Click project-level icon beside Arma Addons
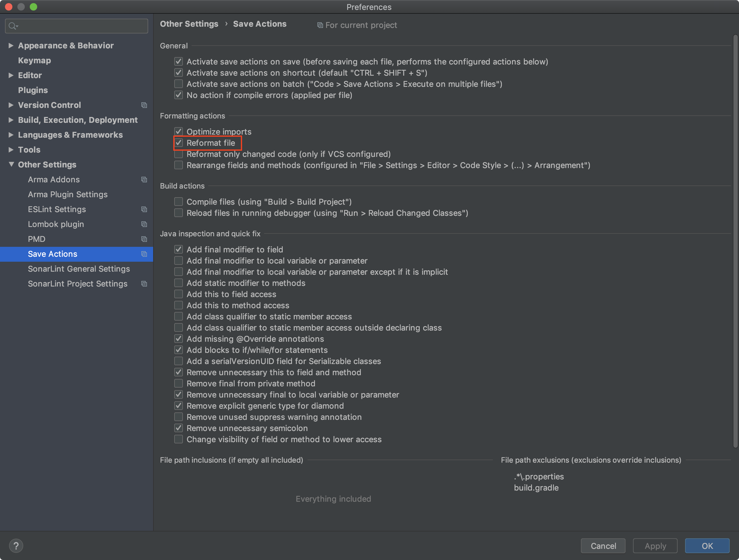Viewport: 739px width, 560px height. pyautogui.click(x=144, y=180)
